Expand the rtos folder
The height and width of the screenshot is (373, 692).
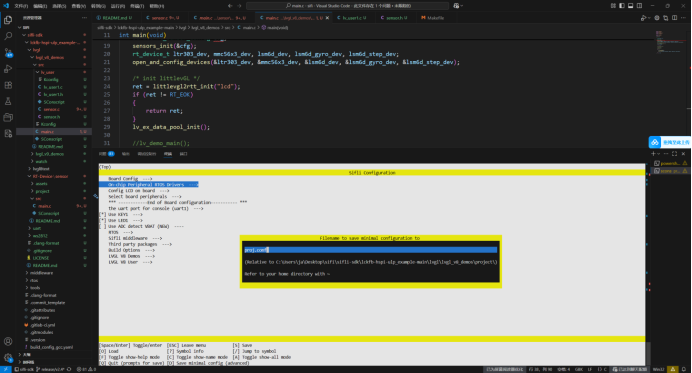[x=34, y=280]
